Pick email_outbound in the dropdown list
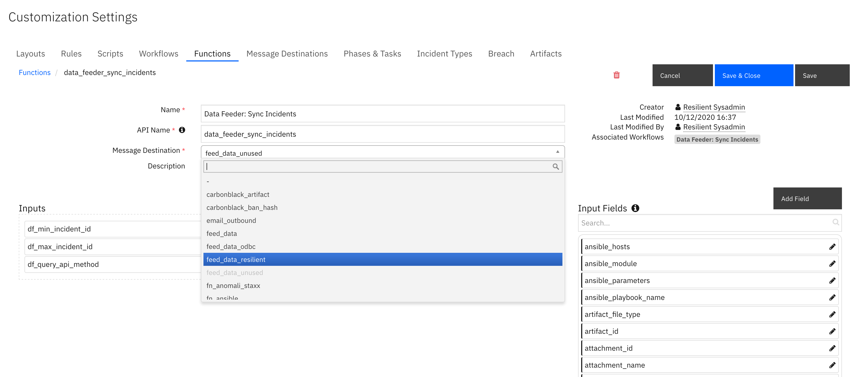The width and height of the screenshot is (868, 377). click(383, 220)
